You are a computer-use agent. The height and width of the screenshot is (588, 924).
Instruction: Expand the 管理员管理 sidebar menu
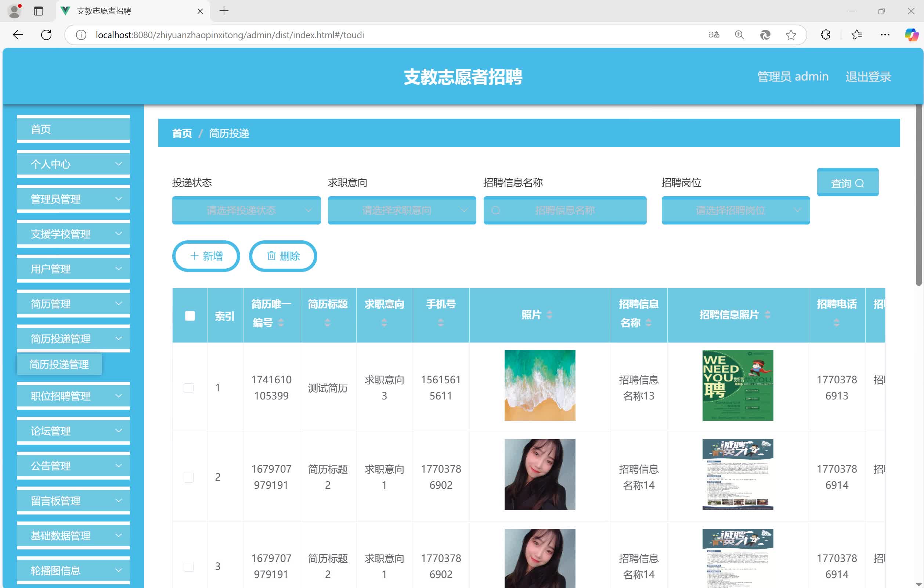[x=73, y=199]
